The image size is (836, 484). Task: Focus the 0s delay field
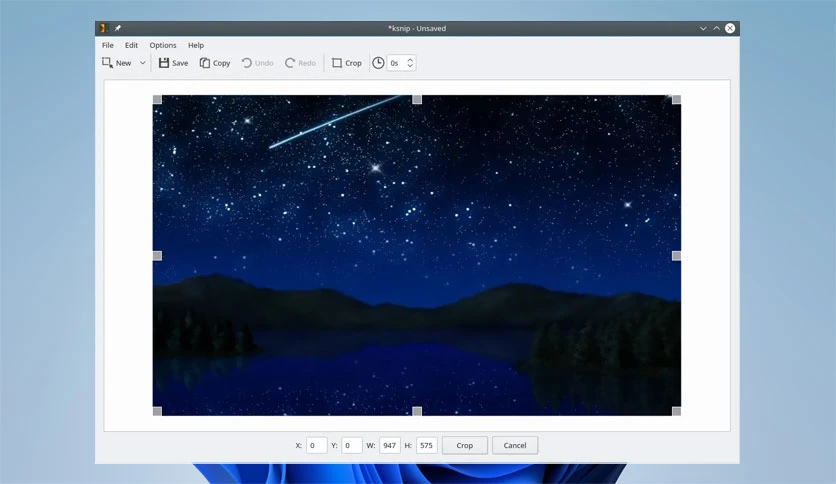(x=396, y=63)
